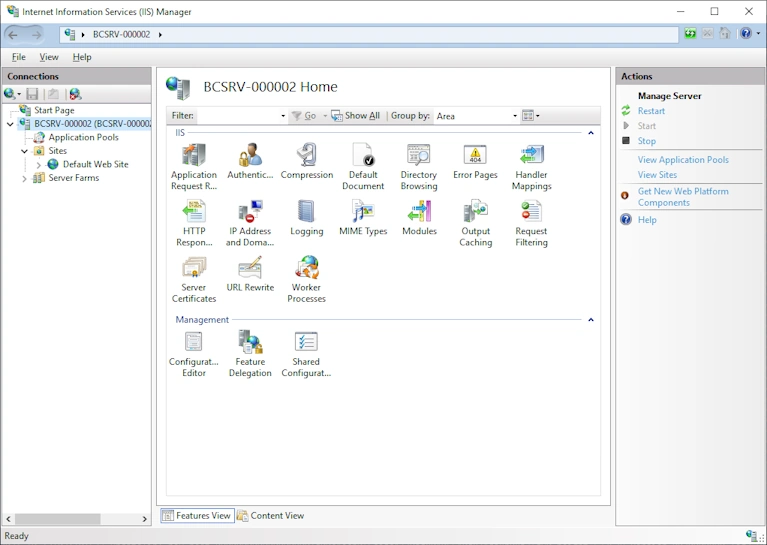Click the stop icon next to refresh
This screenshot has width=767, height=545.
(707, 34)
